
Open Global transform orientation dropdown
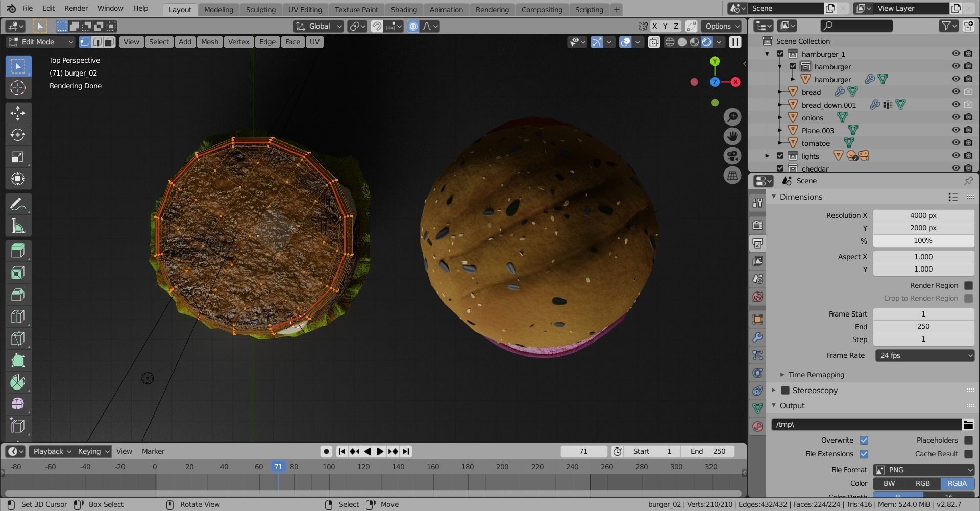(318, 26)
